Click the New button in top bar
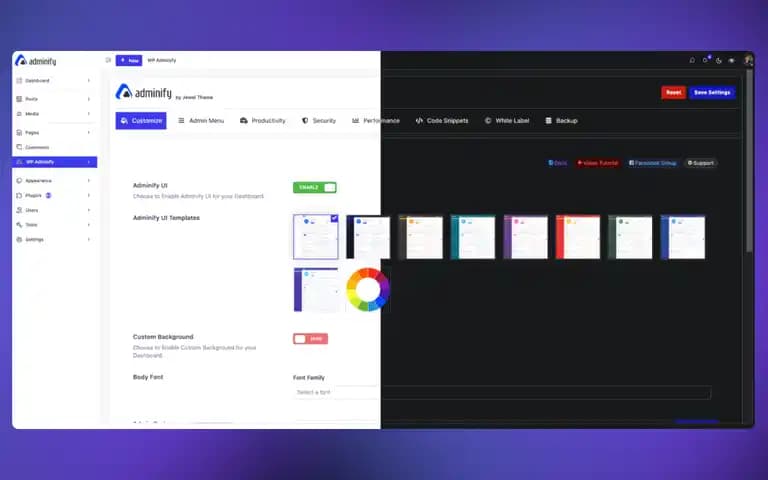The width and height of the screenshot is (768, 480). coord(129,60)
